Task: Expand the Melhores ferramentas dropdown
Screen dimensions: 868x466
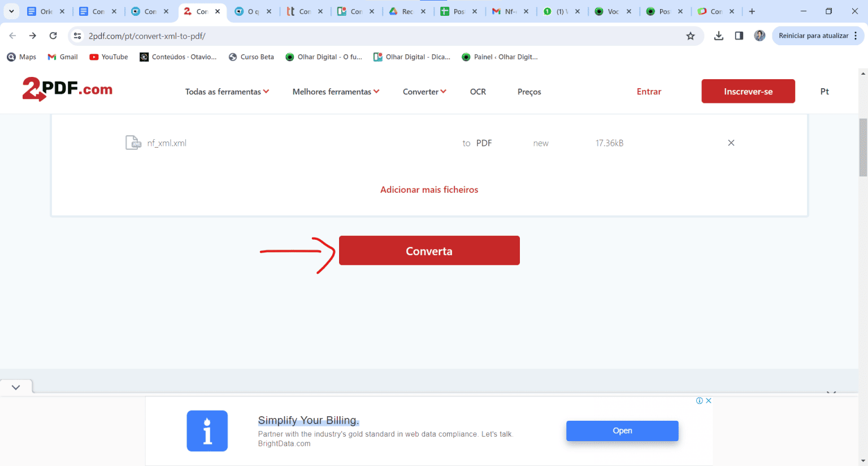Action: pyautogui.click(x=335, y=91)
